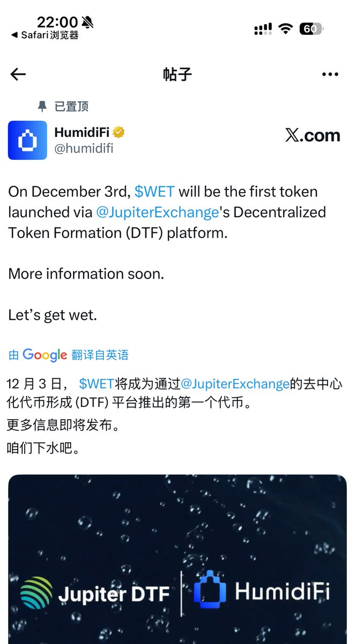Tap the 翻译自英语 translation link

point(100,355)
